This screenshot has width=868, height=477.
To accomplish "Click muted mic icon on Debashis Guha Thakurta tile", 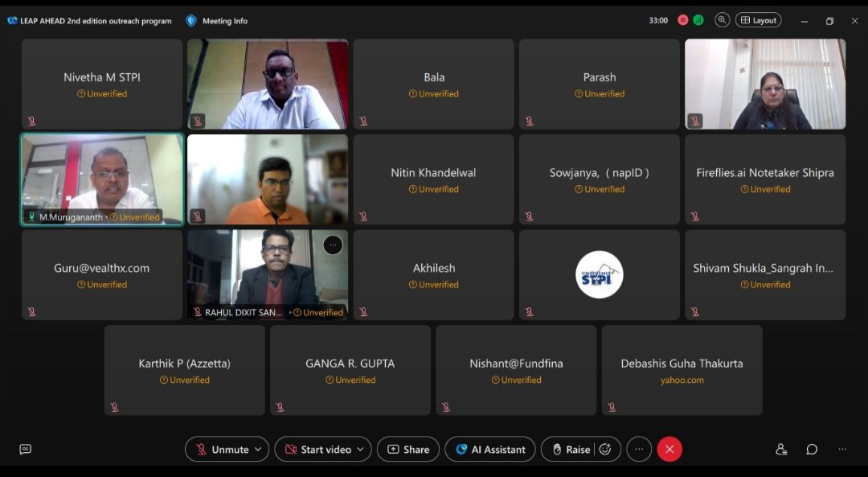I will (612, 407).
